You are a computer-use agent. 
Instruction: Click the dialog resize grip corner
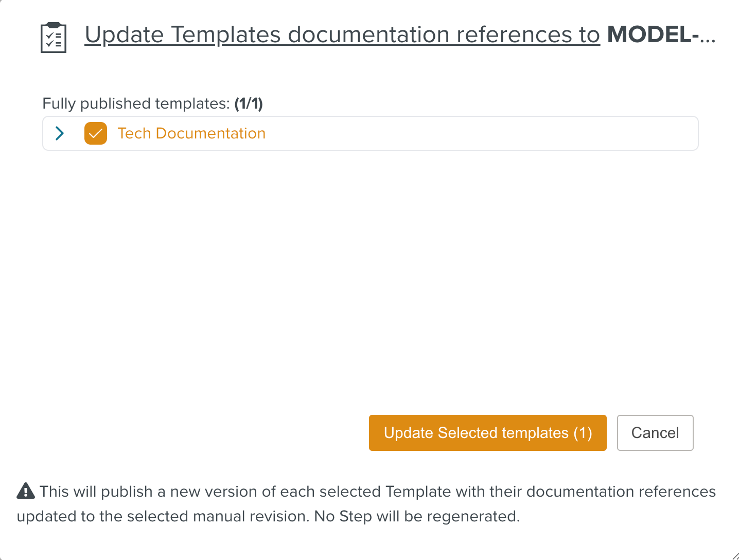point(735,556)
